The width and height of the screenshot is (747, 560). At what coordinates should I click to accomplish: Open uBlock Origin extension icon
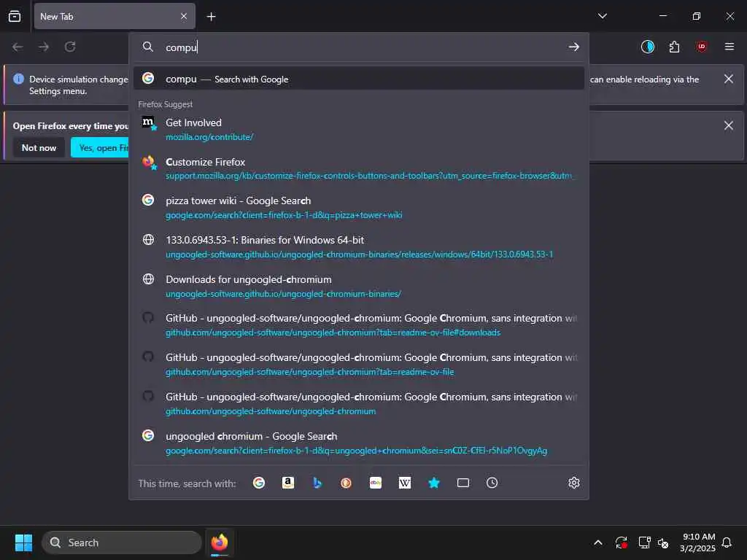[701, 47]
